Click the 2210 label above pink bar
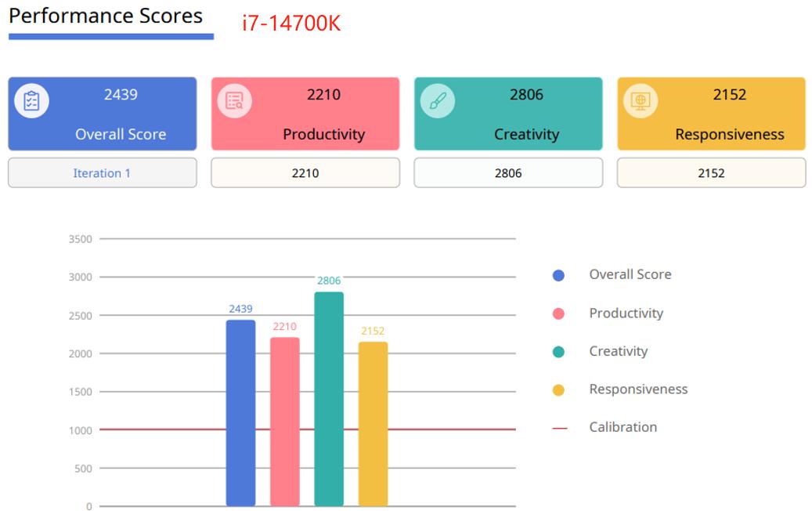The height and width of the screenshot is (511, 812). tap(285, 327)
